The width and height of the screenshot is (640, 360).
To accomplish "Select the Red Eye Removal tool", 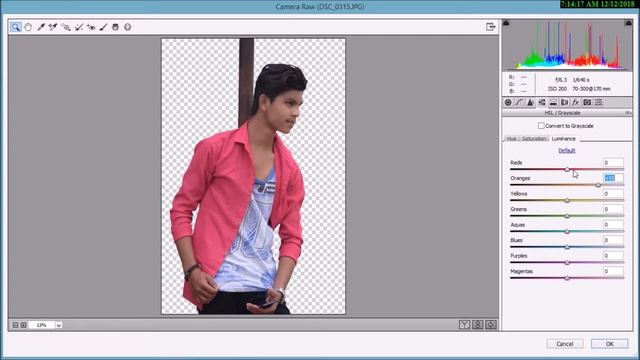I will (x=91, y=27).
